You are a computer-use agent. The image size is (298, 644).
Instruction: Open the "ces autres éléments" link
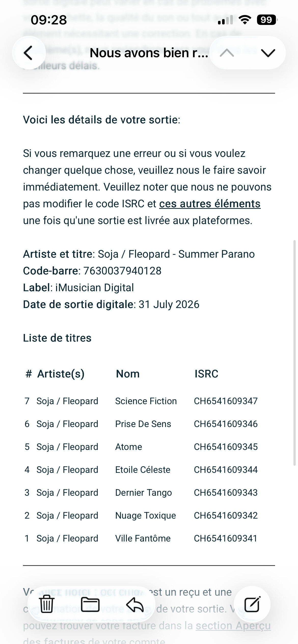tap(210, 204)
